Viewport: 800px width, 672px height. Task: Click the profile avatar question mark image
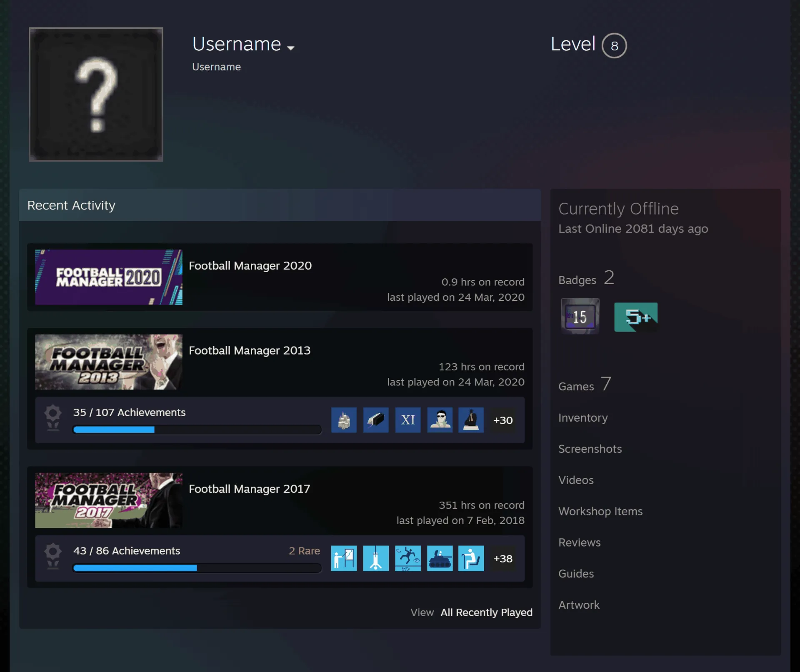(x=96, y=94)
